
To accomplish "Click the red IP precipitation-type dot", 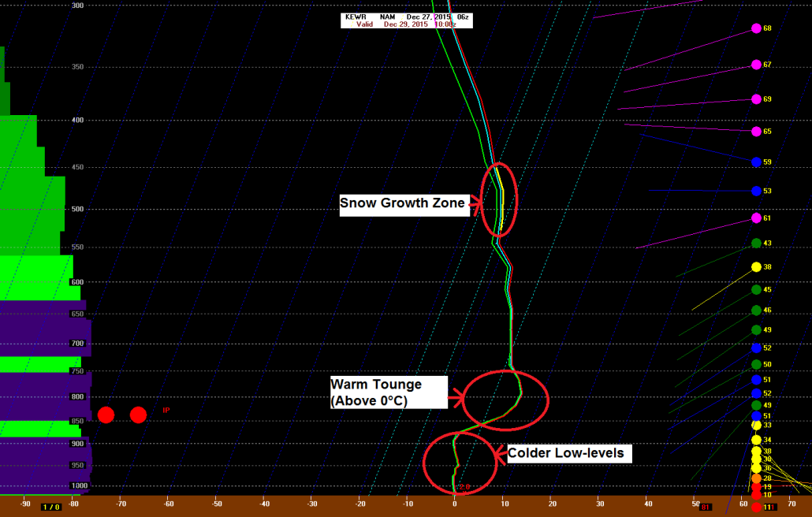I will click(138, 415).
